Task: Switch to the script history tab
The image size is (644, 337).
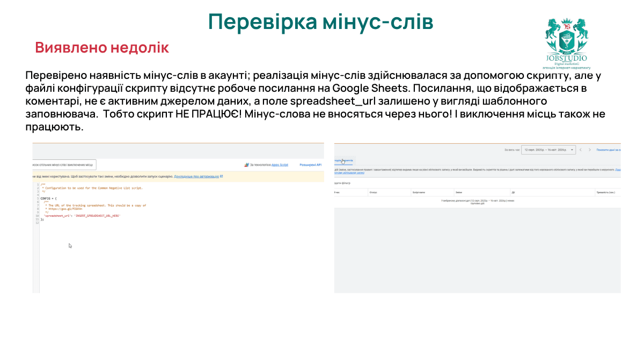Action: point(343,160)
